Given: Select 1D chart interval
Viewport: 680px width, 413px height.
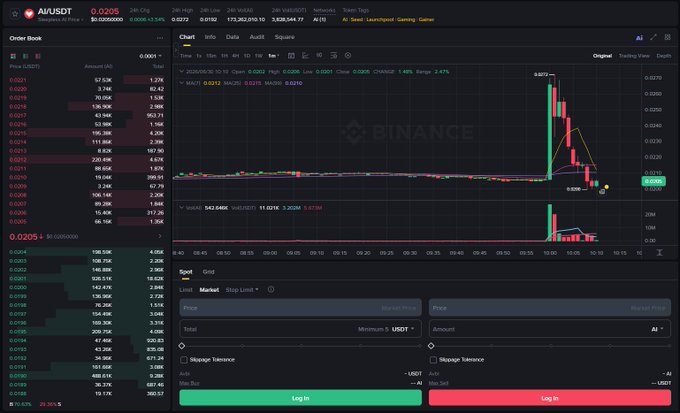Looking at the screenshot, I should pyautogui.click(x=247, y=56).
